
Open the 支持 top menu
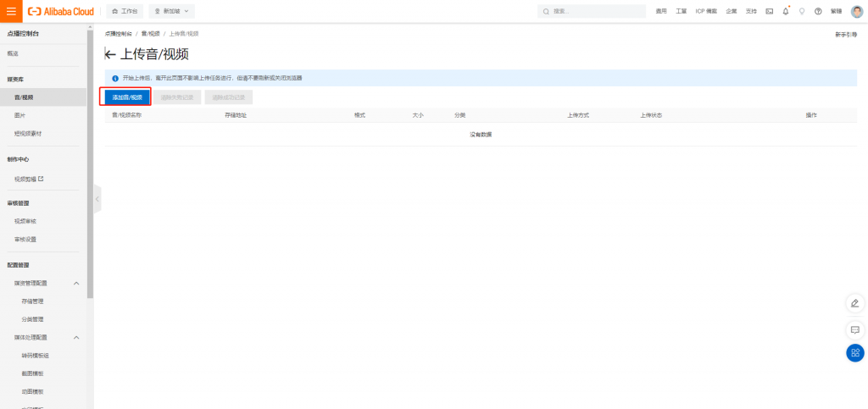[751, 11]
